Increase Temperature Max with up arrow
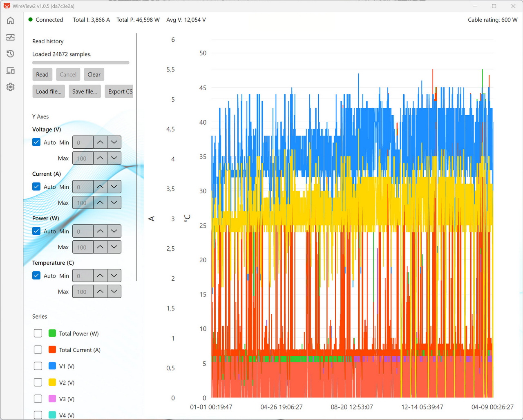 click(x=100, y=292)
